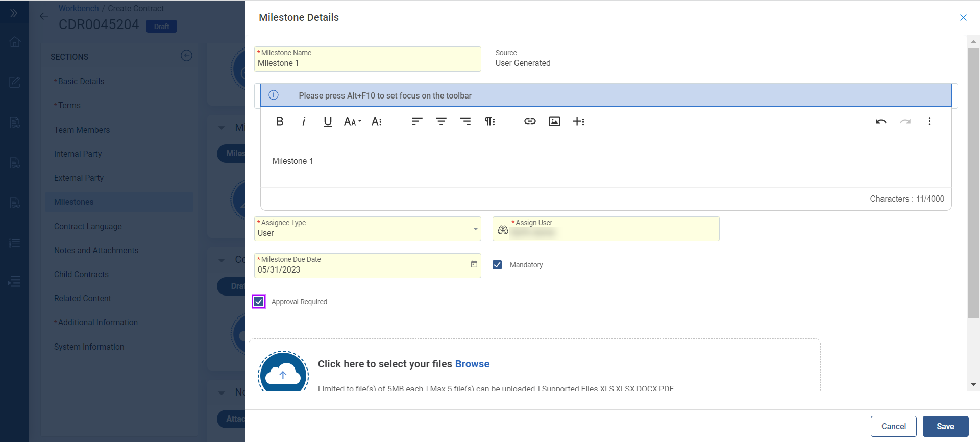Center align the milestone text
The width and height of the screenshot is (980, 442).
(441, 121)
